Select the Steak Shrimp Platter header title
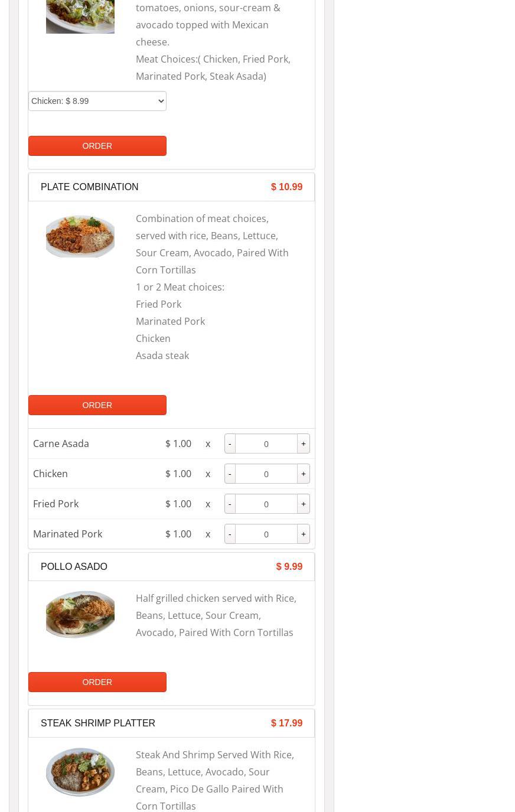This screenshot has height=812, width=515. [x=98, y=723]
